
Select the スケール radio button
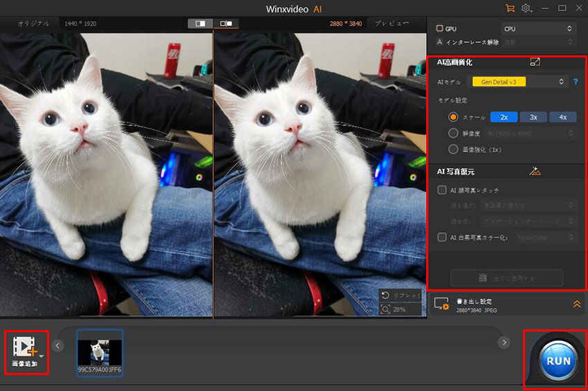click(453, 117)
